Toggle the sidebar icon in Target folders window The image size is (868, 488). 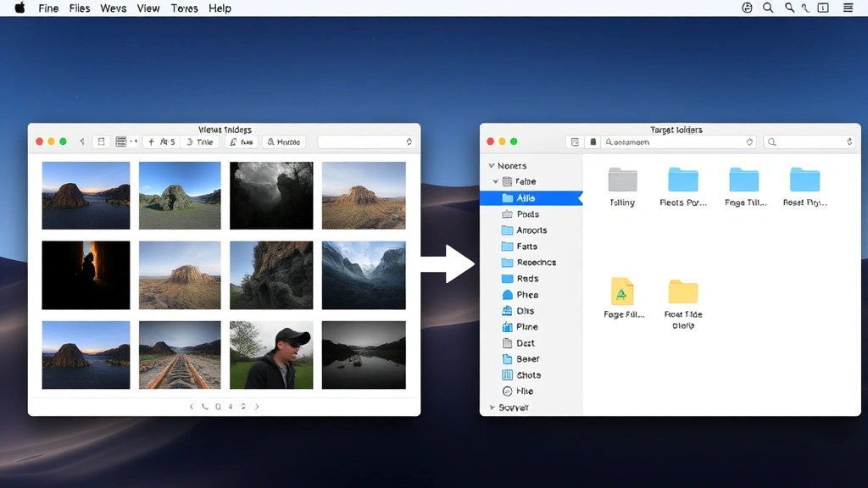tap(575, 141)
